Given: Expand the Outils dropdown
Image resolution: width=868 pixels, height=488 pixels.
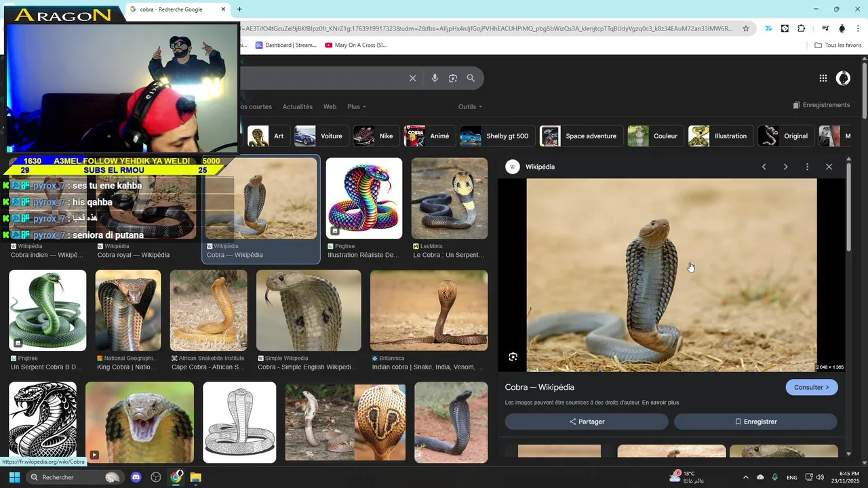Looking at the screenshot, I should pyautogui.click(x=471, y=106).
